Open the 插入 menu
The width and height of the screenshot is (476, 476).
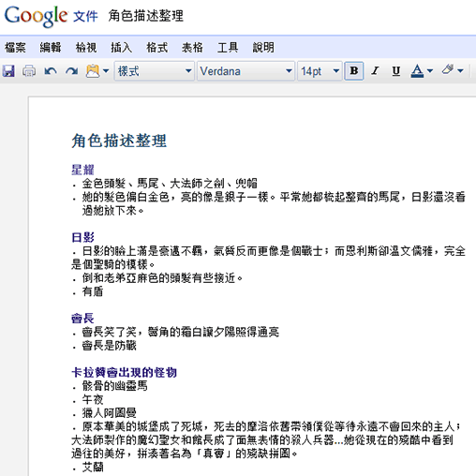tap(121, 48)
